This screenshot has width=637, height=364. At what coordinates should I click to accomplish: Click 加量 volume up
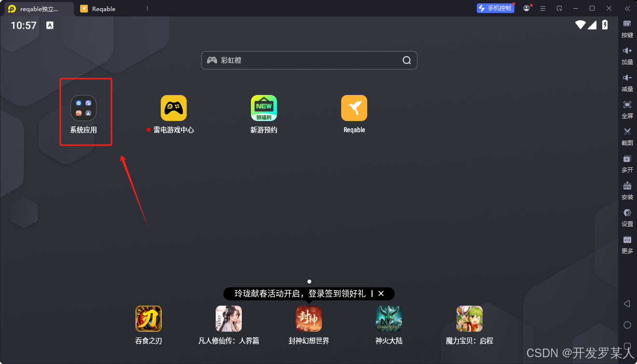point(627,56)
